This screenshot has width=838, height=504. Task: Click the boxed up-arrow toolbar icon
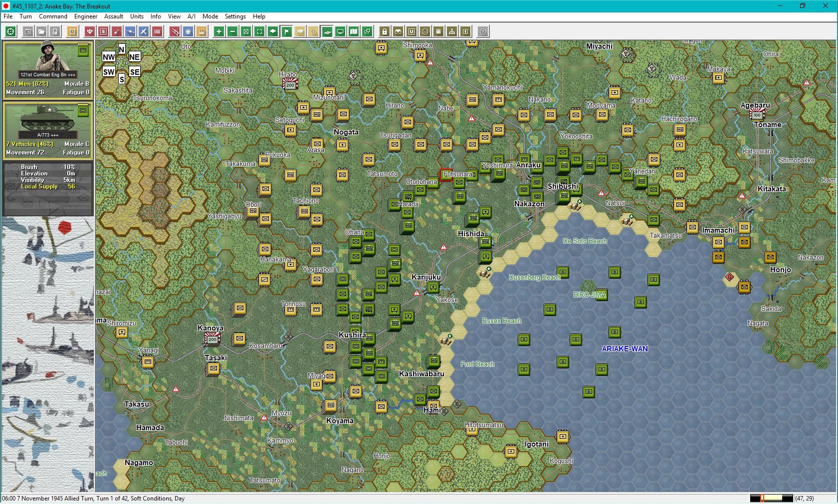465,32
